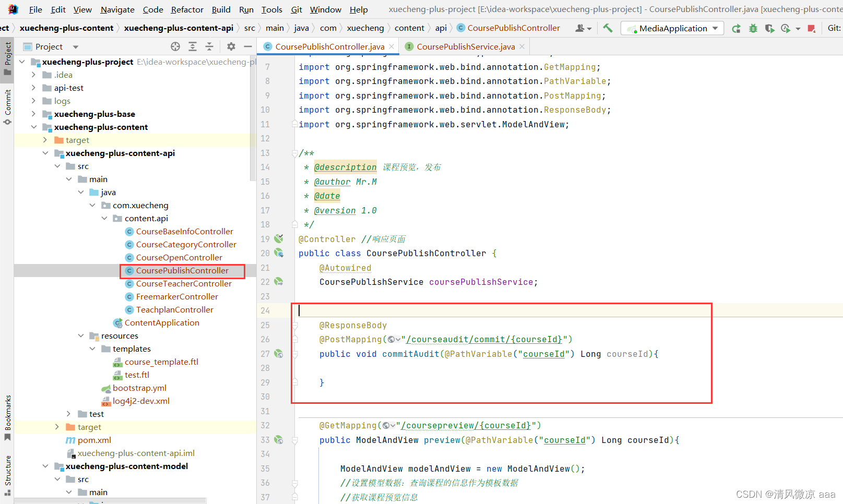Click CoursePublishController breadcrumb
Screen dimensions: 843x504
(x=514, y=28)
